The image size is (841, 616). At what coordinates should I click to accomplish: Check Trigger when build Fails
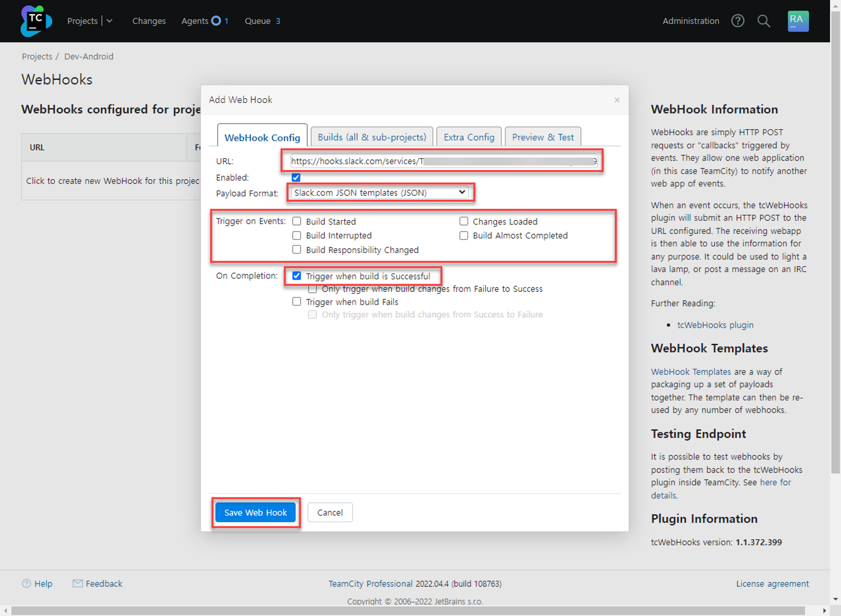pos(297,301)
